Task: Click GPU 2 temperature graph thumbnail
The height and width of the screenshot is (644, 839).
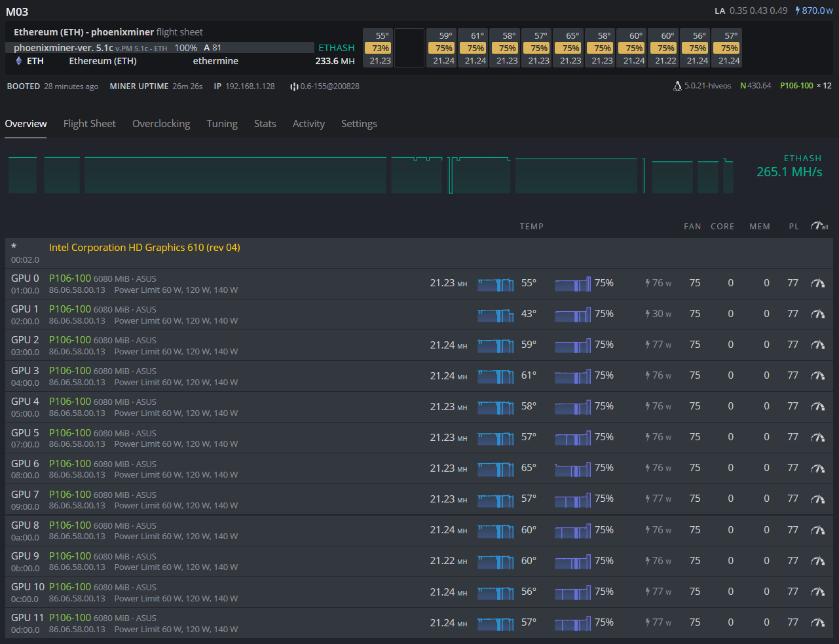Action: tap(495, 345)
